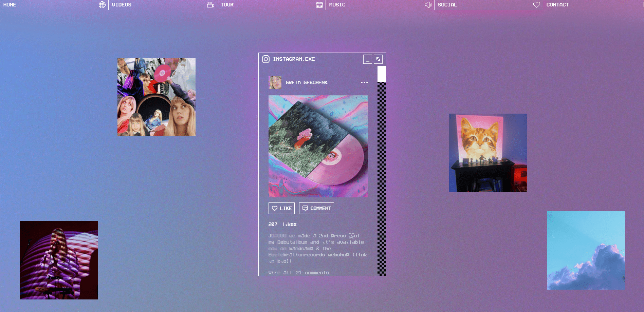
Task: Select the Tour menu item
Action: tap(227, 5)
